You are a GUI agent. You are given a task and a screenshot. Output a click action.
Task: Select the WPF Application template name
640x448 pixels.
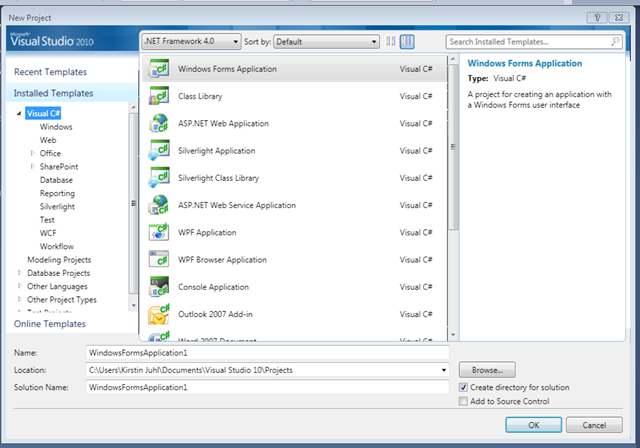point(207,233)
